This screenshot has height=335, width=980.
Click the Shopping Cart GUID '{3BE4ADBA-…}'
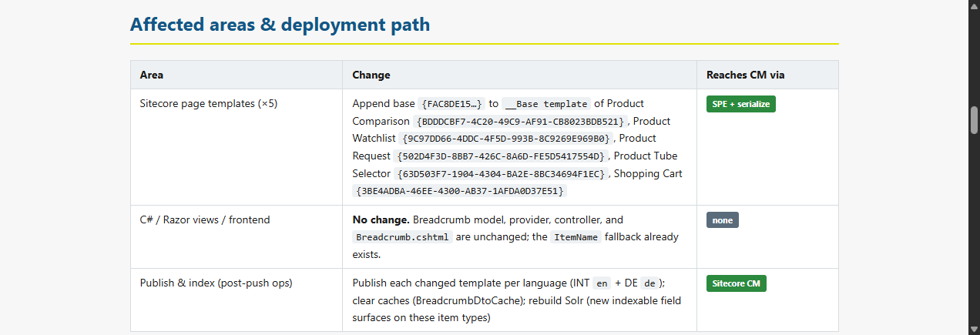click(x=460, y=191)
